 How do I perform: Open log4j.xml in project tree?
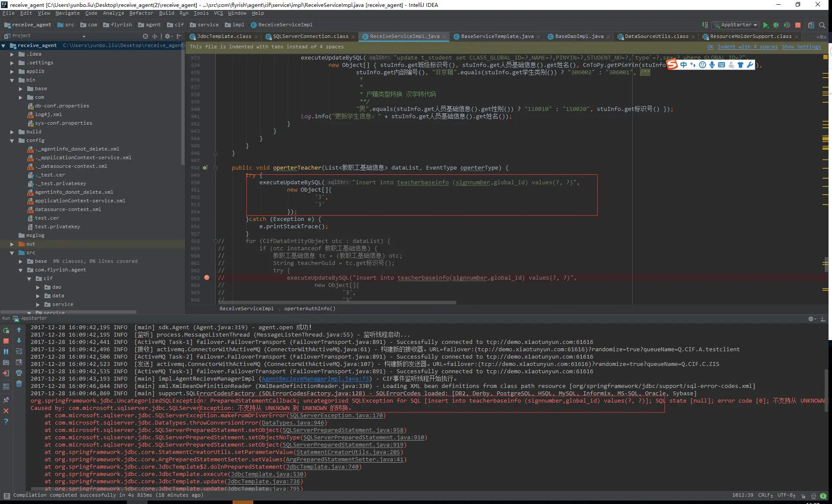click(x=48, y=115)
